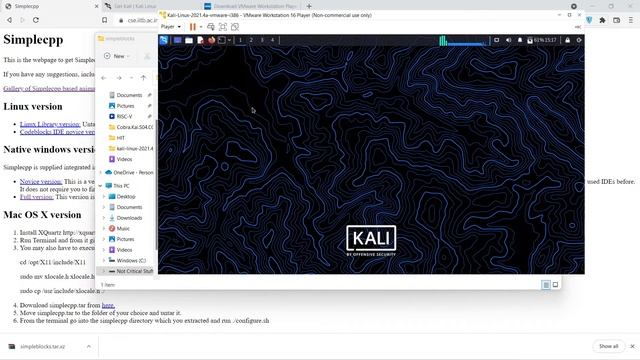Expand the terminal dropdown arrow in Kali panel

pyautogui.click(x=230, y=40)
